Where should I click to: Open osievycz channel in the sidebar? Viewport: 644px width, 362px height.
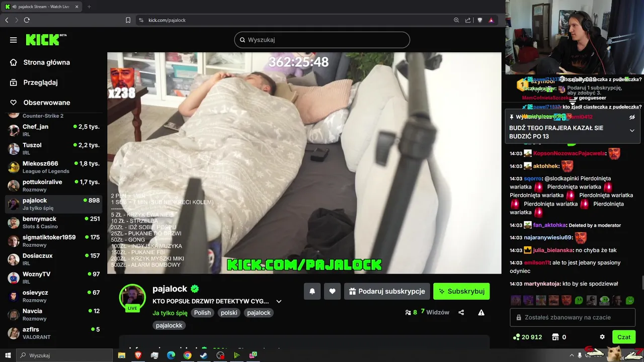coord(54,296)
